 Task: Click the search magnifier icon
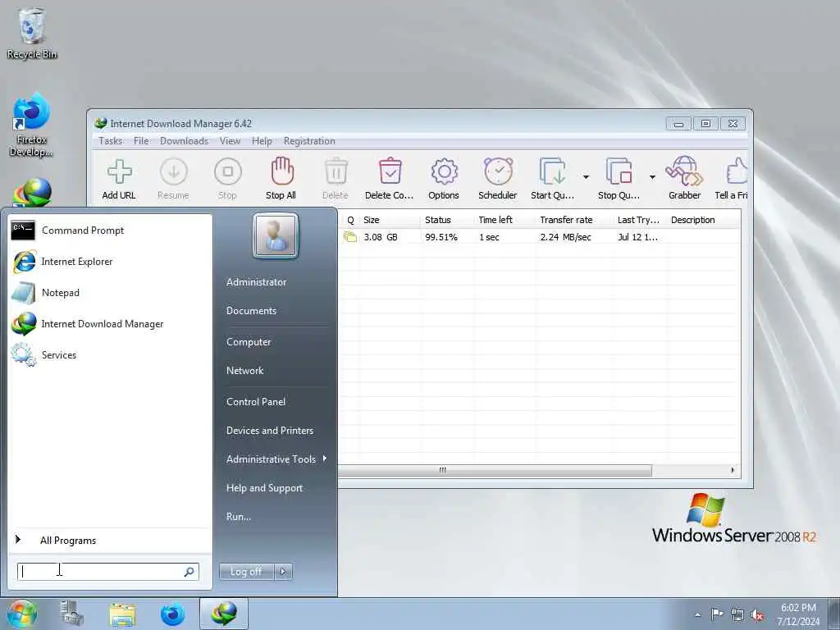click(189, 572)
